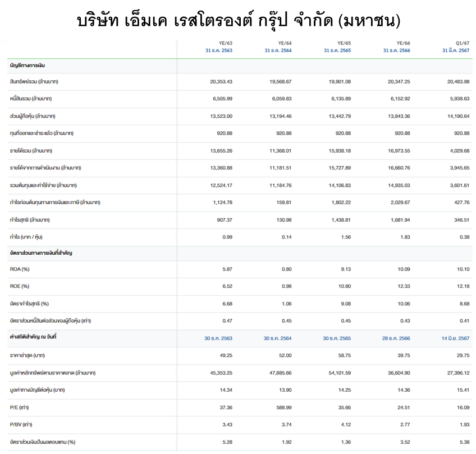Select the รายได้รวม (ล้านบาท) row label
This screenshot has width=476, height=454.
pyautogui.click(x=31, y=150)
